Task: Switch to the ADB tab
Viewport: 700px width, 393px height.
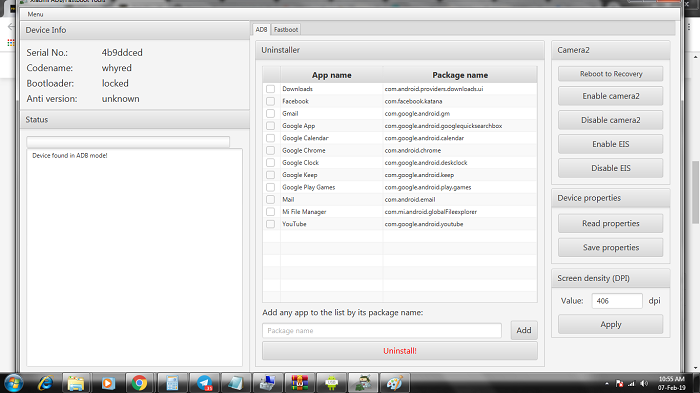Action: [261, 29]
